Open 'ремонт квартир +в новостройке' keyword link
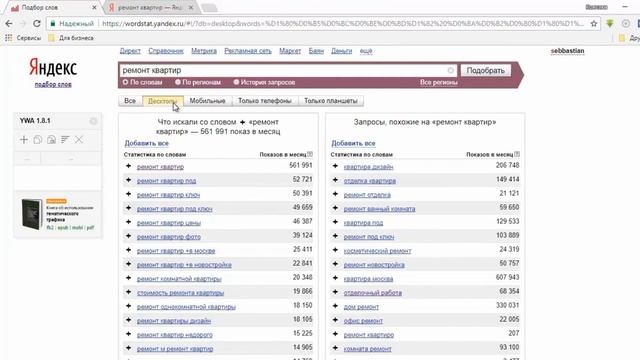The width and height of the screenshot is (640, 360). 184,264
